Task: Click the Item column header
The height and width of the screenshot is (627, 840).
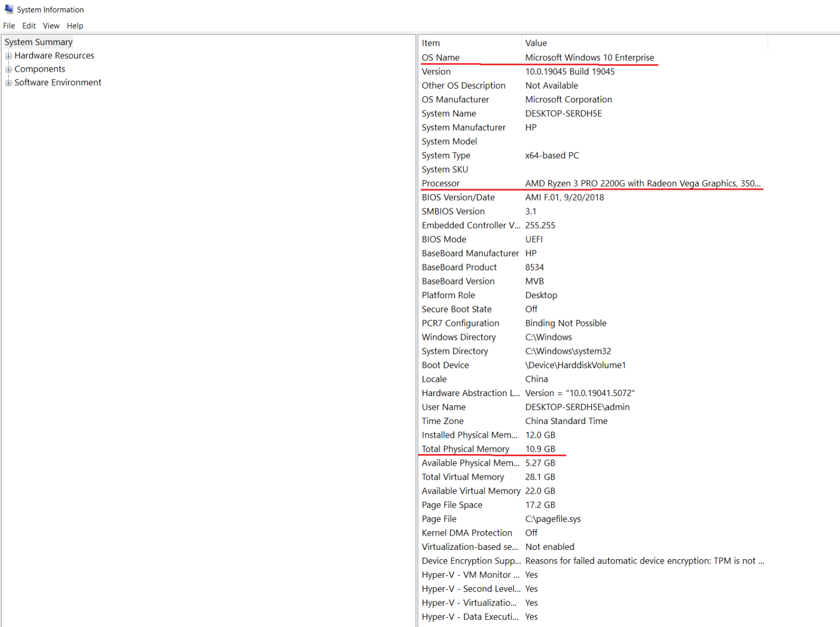Action: pyautogui.click(x=431, y=43)
